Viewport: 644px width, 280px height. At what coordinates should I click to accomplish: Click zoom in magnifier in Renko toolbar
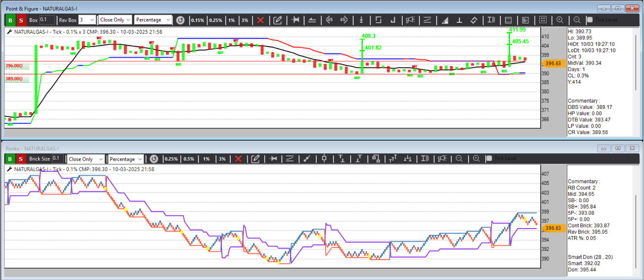[x=476, y=158]
